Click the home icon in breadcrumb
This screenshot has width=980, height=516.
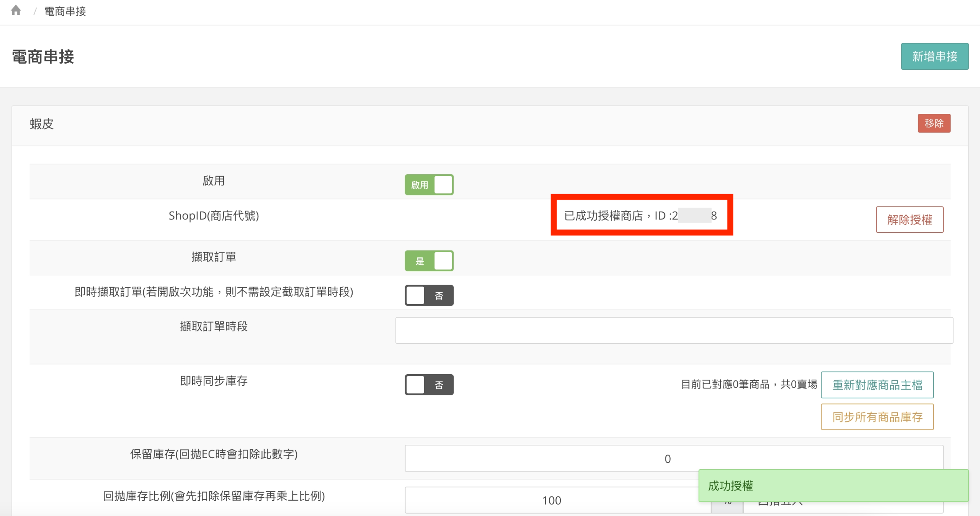click(16, 10)
